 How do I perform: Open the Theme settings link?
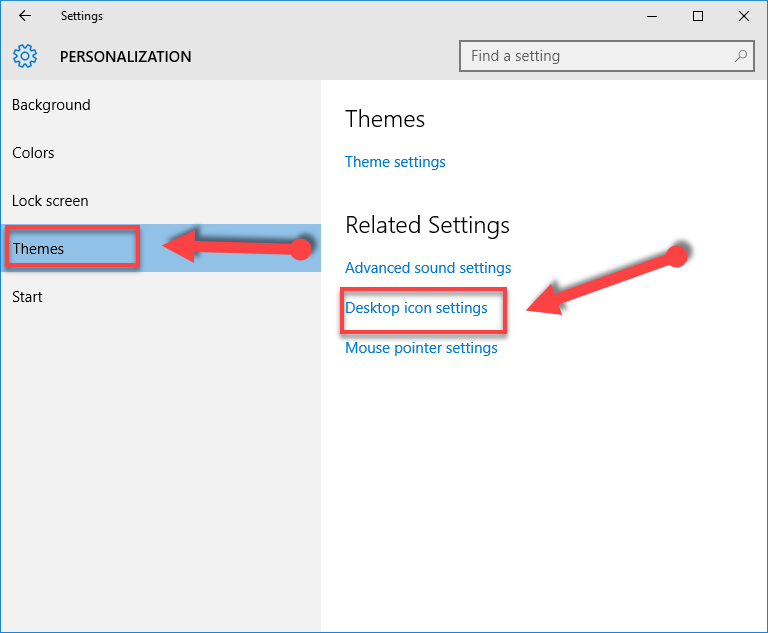point(395,162)
